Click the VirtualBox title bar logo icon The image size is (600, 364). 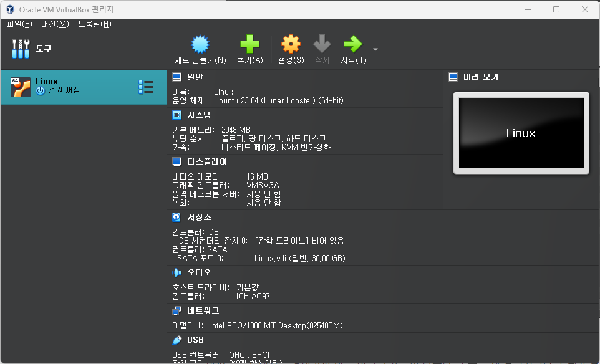coord(11,9)
